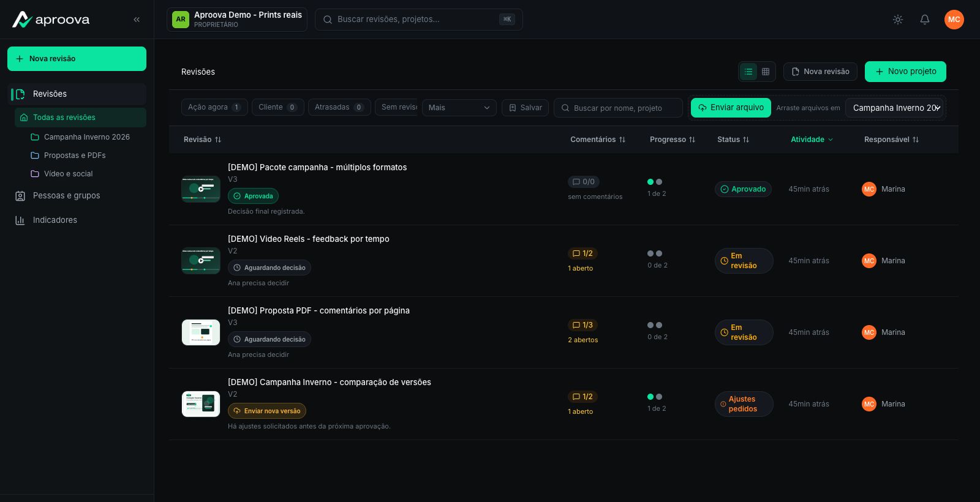The image size is (980, 502).
Task: Sort by the Progresso column
Action: click(x=673, y=140)
